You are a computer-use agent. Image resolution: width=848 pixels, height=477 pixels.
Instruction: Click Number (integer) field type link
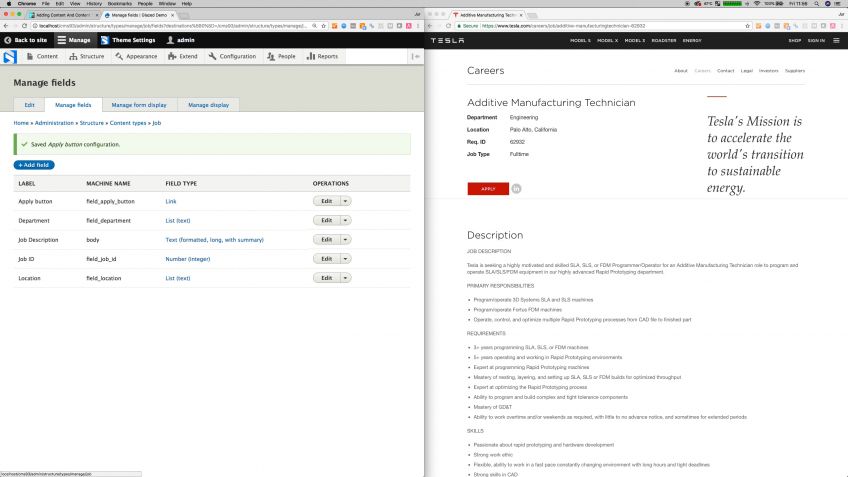[188, 259]
